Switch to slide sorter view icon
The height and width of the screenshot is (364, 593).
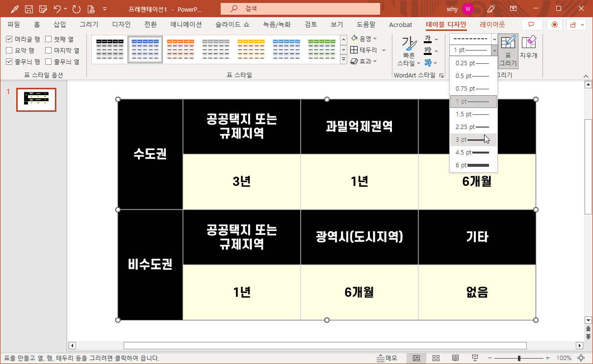(436, 358)
